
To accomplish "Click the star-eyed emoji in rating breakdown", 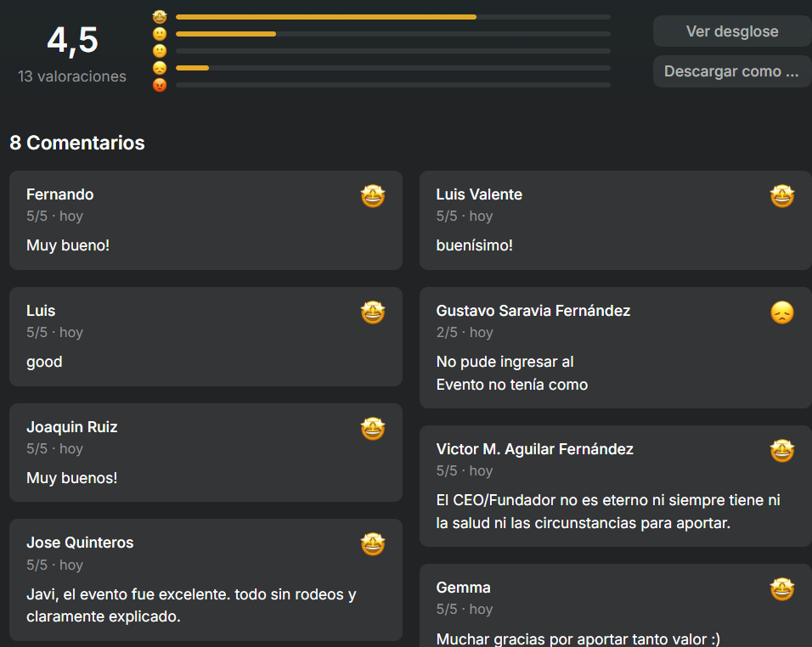I will point(160,17).
